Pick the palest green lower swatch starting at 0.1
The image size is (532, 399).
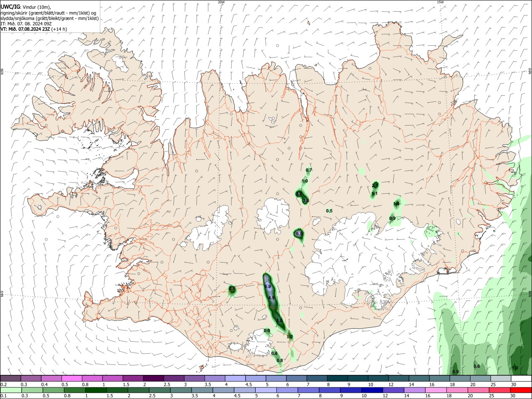click(x=10, y=390)
